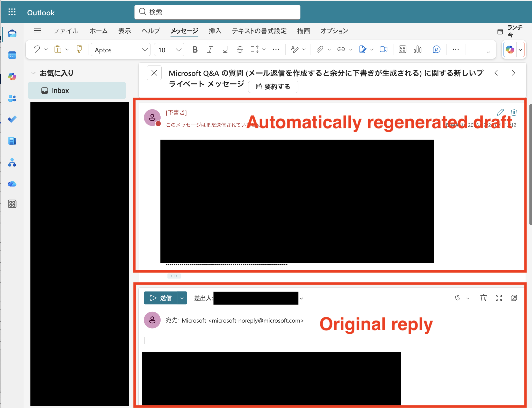Click the 送信 send button
Image resolution: width=532 pixels, height=408 pixels.
[x=161, y=298]
